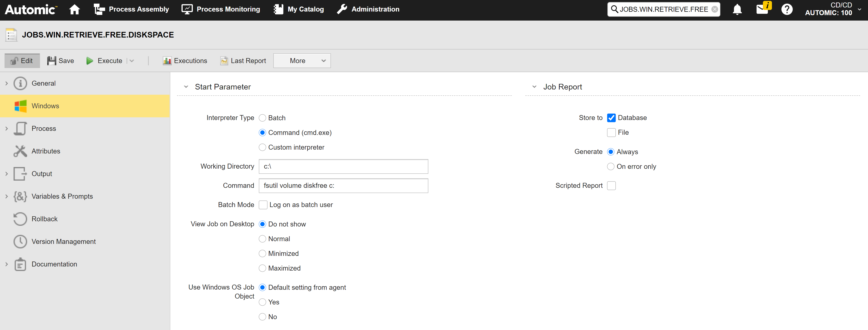Select the Batch interpreter type radio

pyautogui.click(x=262, y=118)
